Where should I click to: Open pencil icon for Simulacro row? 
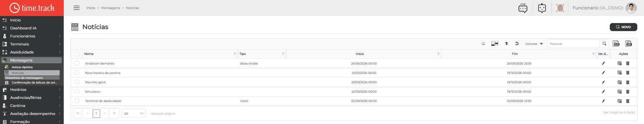click(603, 91)
